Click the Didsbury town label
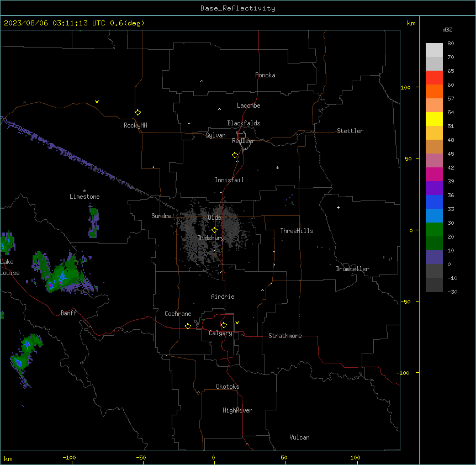The image size is (476, 465). pyautogui.click(x=211, y=238)
